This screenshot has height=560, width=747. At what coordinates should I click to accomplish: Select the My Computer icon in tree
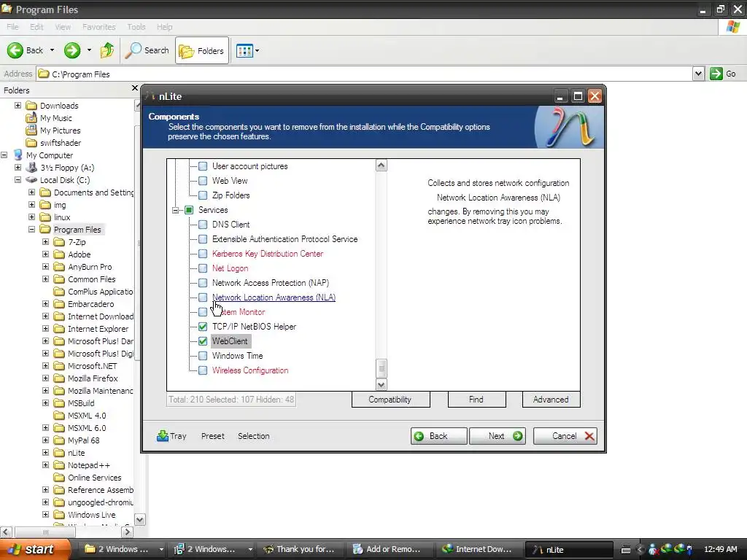pos(18,155)
